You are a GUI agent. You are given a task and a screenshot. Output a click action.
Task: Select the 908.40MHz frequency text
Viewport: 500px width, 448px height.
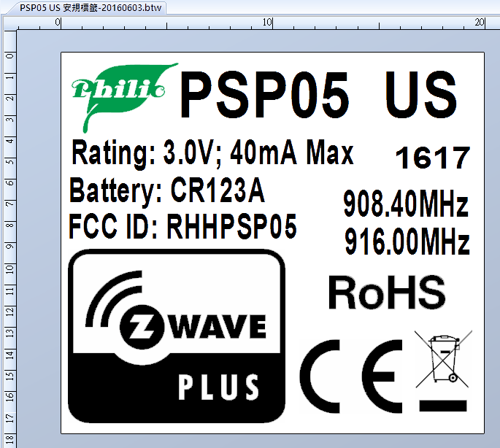406,204
